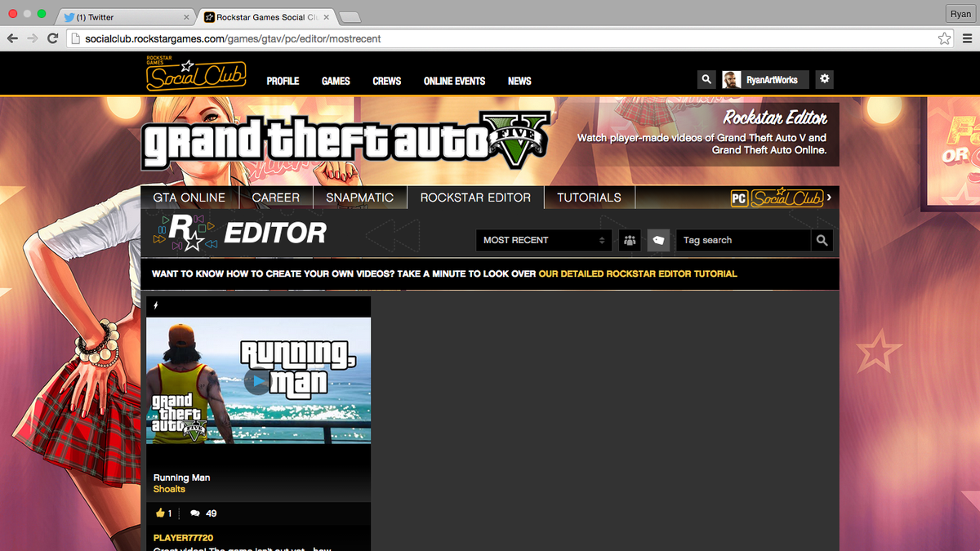Go back with browser back arrow

(x=12, y=38)
